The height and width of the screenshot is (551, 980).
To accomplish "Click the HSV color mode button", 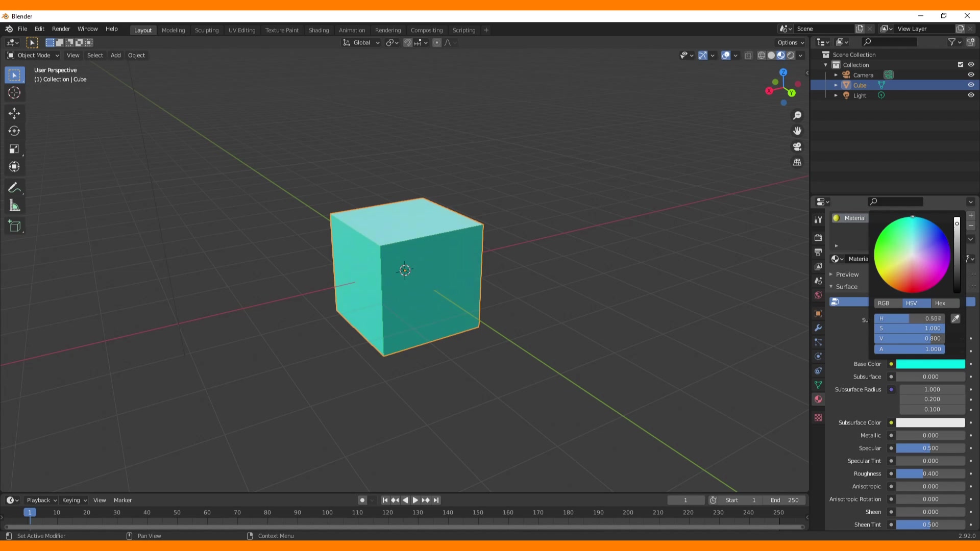I will (911, 303).
